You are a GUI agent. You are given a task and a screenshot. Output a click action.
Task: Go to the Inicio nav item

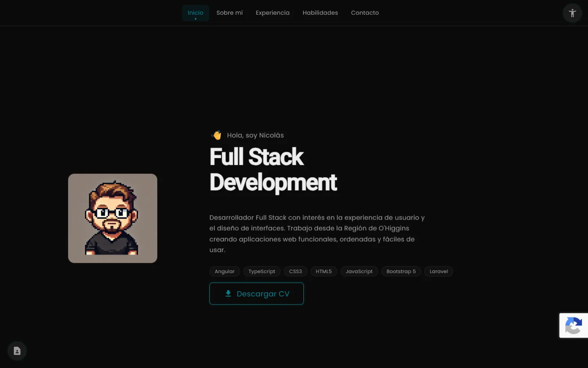(x=196, y=13)
